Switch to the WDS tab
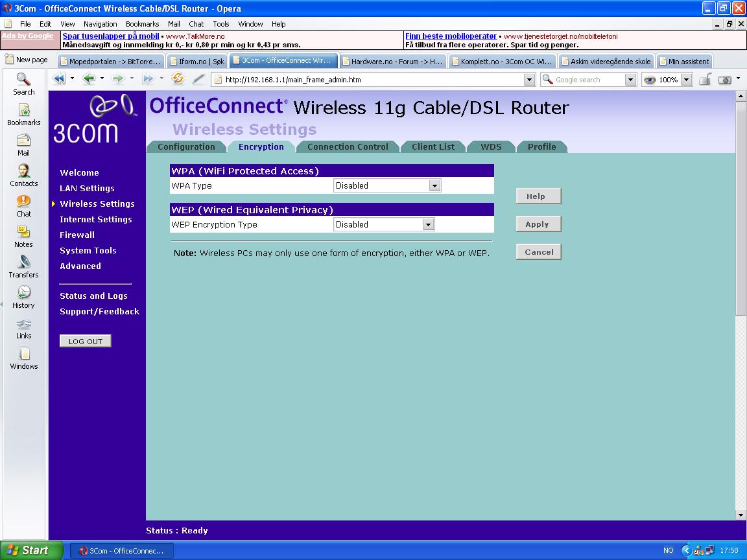Image resolution: width=747 pixels, height=560 pixels. [x=491, y=146]
